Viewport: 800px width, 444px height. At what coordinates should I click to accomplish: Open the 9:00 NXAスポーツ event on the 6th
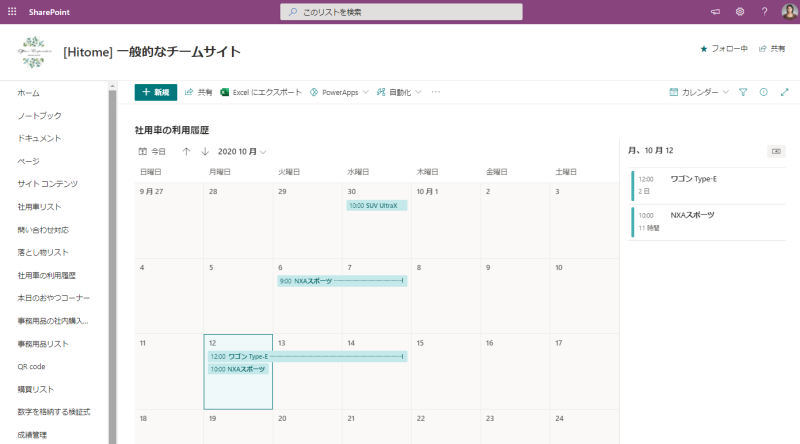(342, 281)
